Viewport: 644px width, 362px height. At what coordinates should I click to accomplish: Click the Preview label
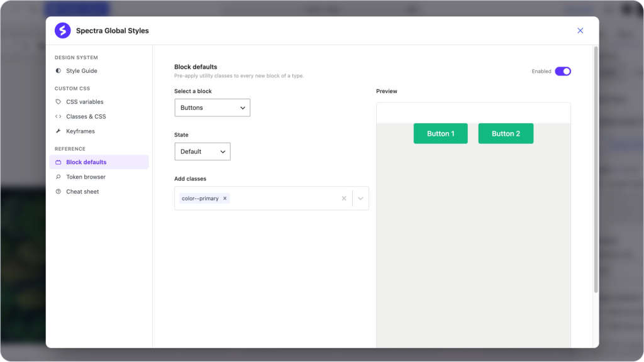click(x=387, y=91)
